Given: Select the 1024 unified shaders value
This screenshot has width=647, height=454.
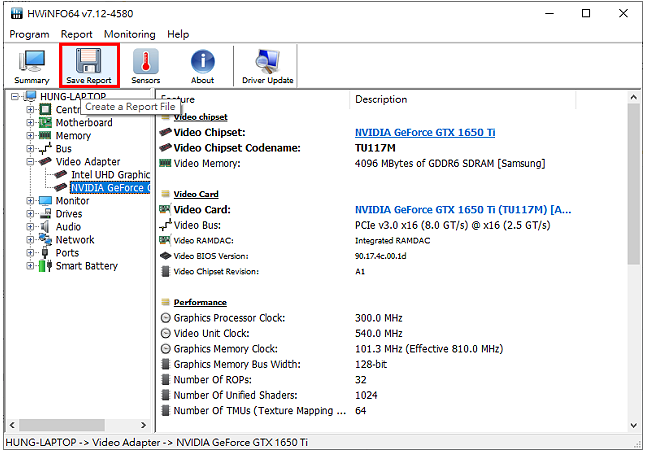Looking at the screenshot, I should pyautogui.click(x=366, y=395).
